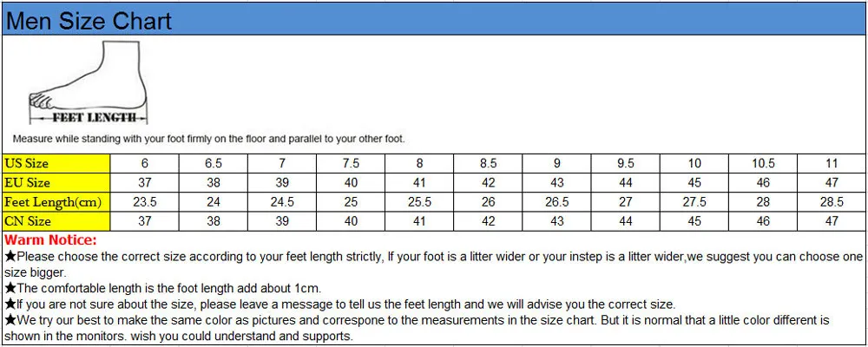
Task: Click CN size 37 cell
Action: click(144, 221)
